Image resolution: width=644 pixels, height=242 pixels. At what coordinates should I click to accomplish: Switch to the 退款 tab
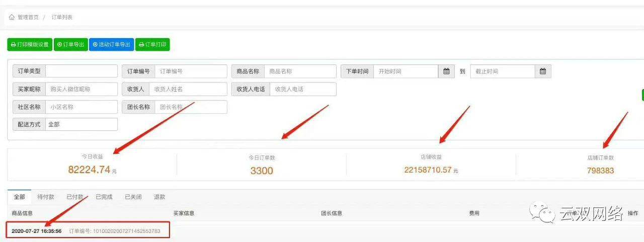click(159, 197)
